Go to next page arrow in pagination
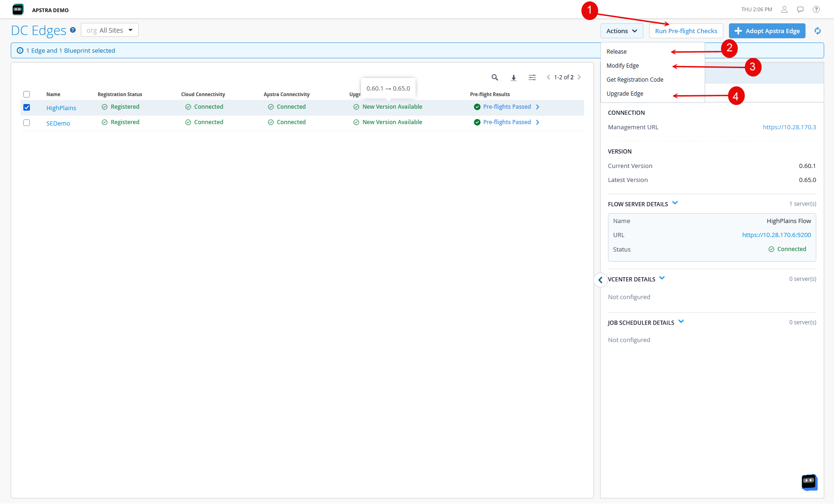The width and height of the screenshot is (834, 504). pos(579,77)
